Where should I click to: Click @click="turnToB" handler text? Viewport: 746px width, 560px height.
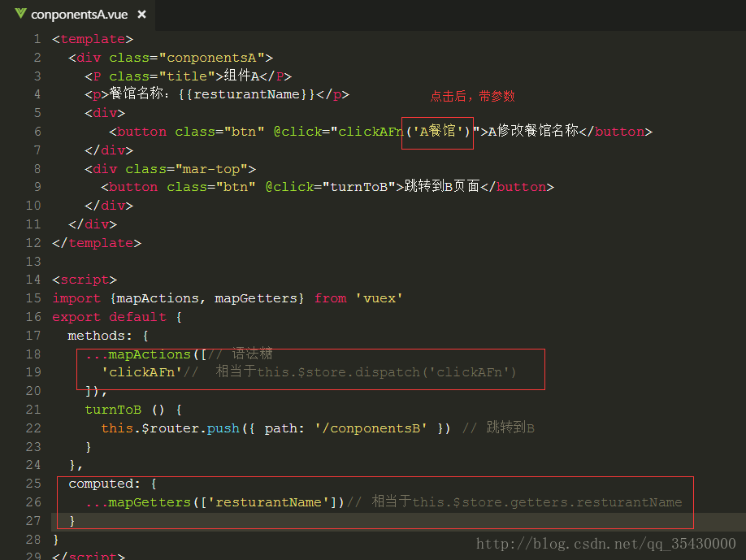tap(330, 187)
